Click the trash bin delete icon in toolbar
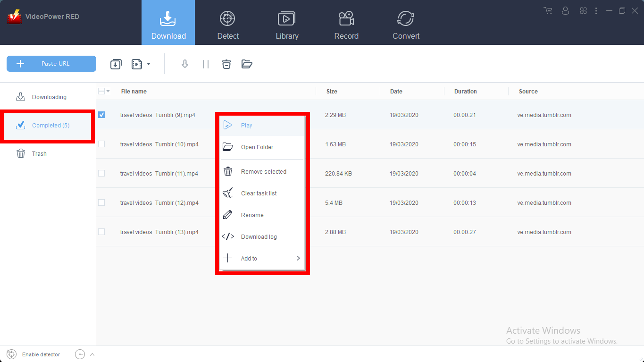 pos(226,64)
